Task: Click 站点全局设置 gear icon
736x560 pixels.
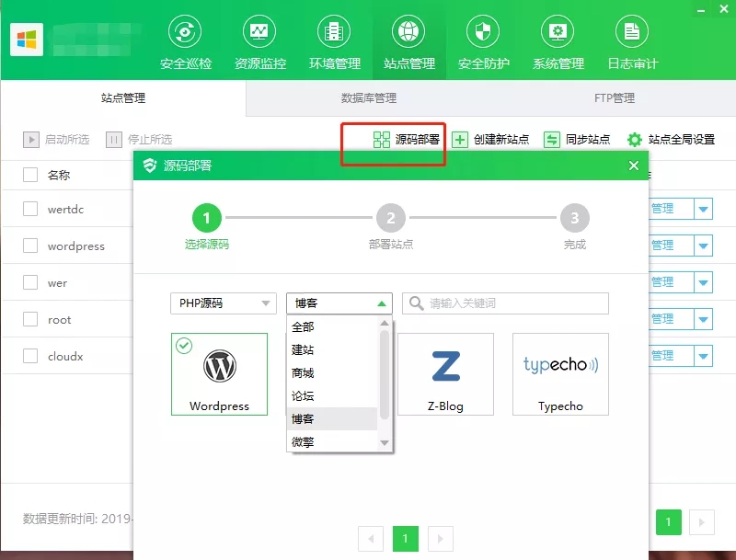Action: click(635, 140)
